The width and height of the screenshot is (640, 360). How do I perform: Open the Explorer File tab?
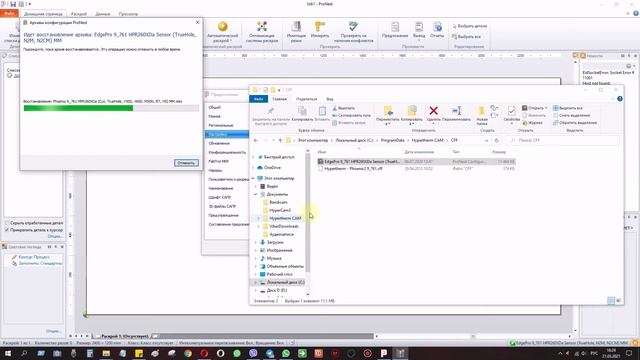[258, 99]
